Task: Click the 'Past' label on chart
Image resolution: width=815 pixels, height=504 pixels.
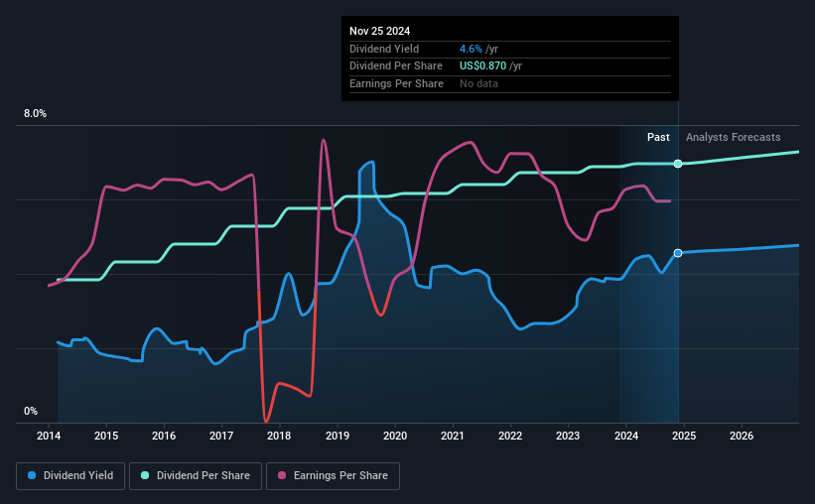Action: tap(658, 137)
